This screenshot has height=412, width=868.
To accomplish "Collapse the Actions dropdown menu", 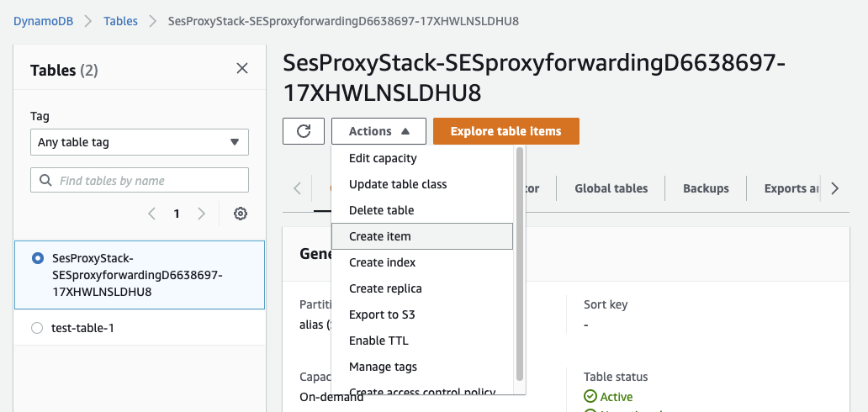I will click(x=378, y=131).
